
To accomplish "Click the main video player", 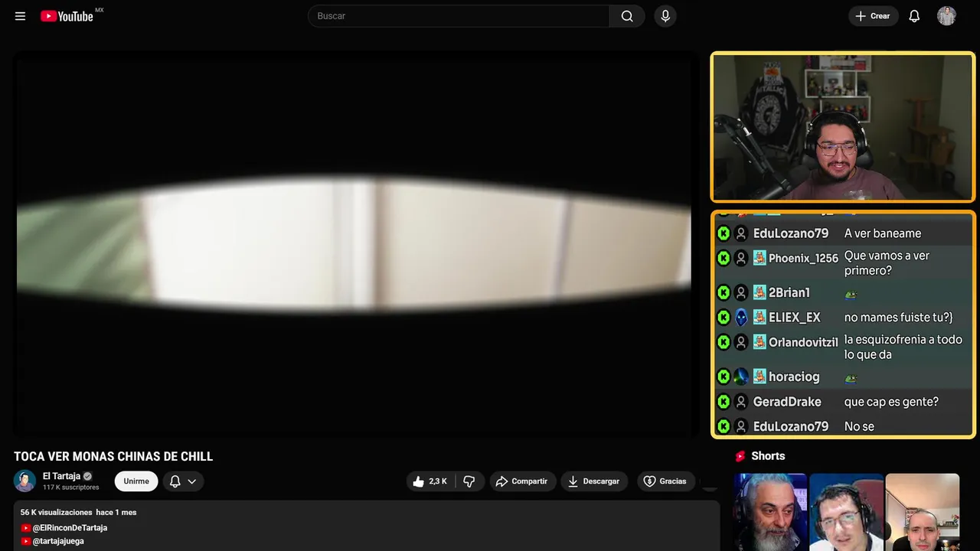I will (354, 243).
